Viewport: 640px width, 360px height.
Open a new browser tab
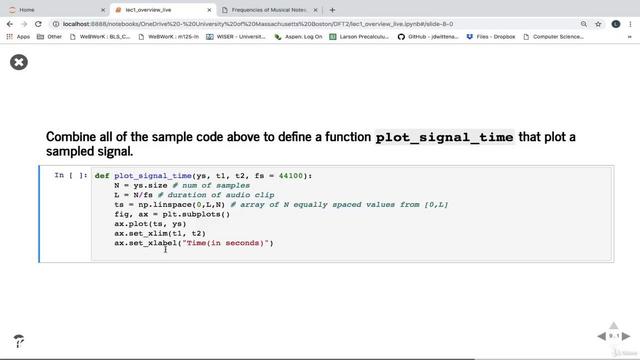[332, 10]
